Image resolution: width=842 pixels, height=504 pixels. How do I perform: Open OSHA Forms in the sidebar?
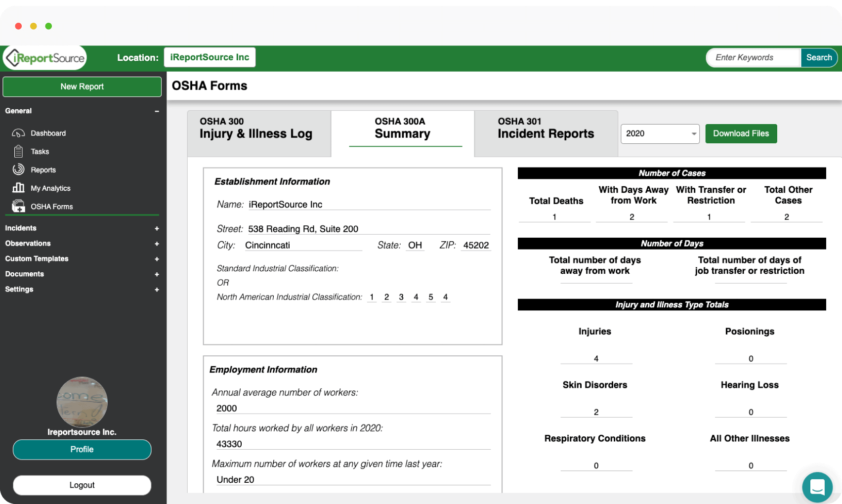point(52,207)
